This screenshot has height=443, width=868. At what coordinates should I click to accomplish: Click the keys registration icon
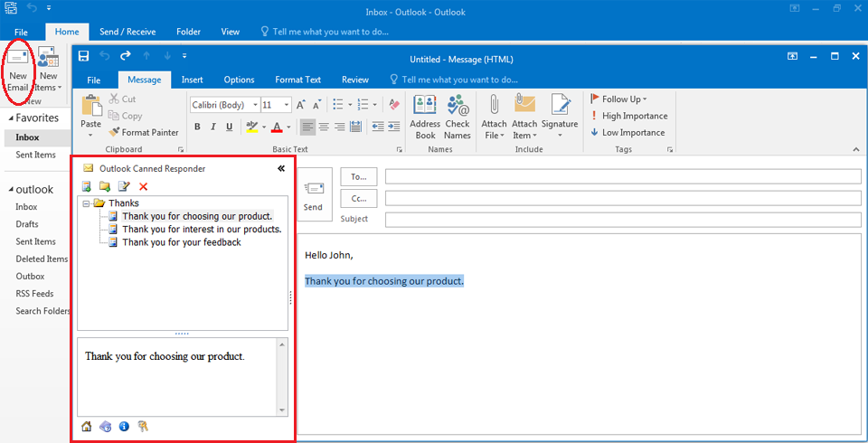144,427
